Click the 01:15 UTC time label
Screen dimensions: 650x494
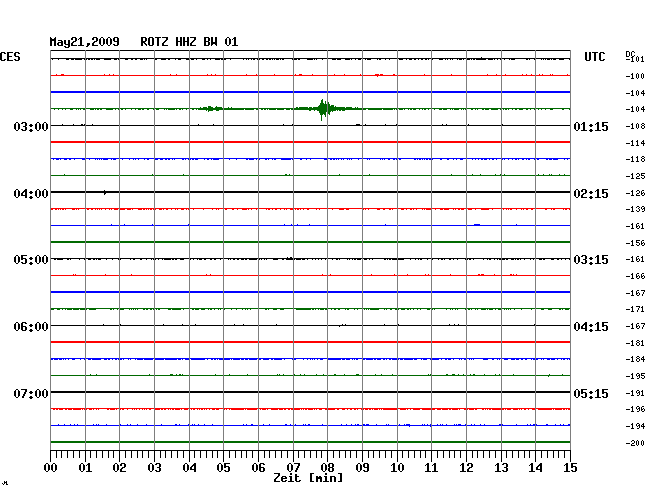(x=591, y=126)
